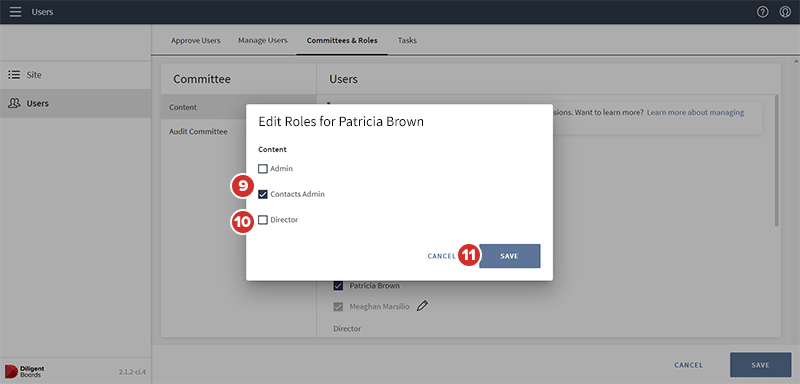Open the help question mark icon
The height and width of the screenshot is (384, 800).
click(762, 12)
